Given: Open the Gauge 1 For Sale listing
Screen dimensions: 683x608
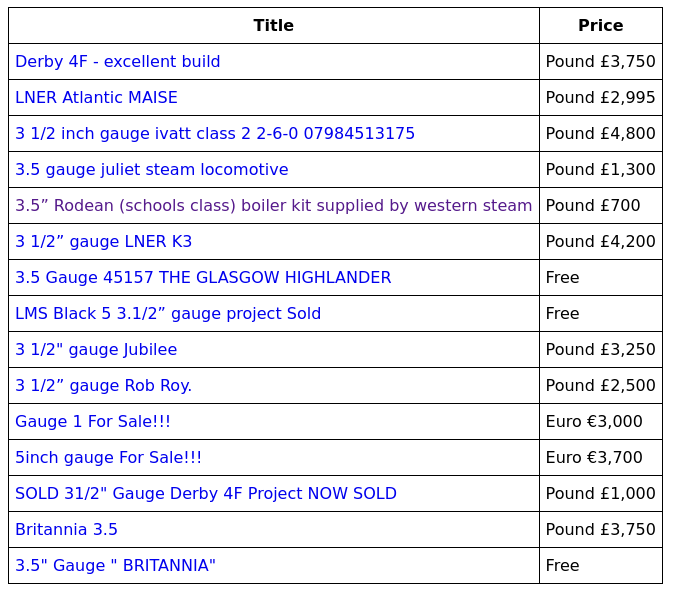Looking at the screenshot, I should pos(93,422).
